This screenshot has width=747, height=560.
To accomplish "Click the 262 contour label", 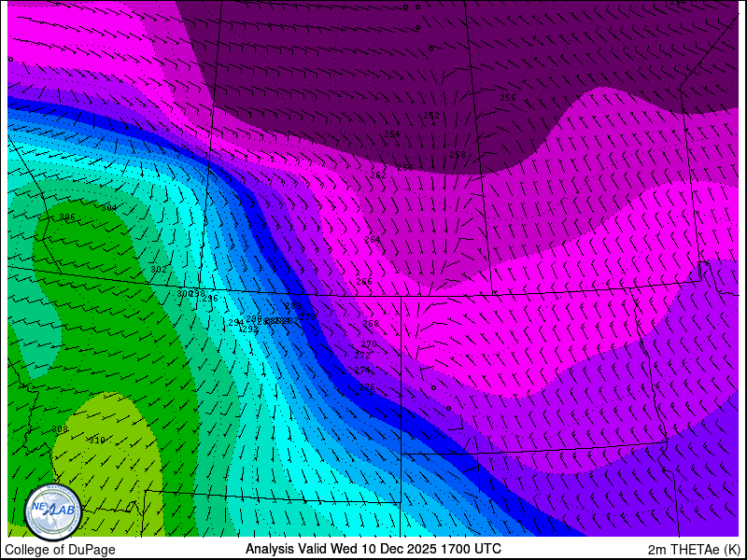I will (378, 175).
